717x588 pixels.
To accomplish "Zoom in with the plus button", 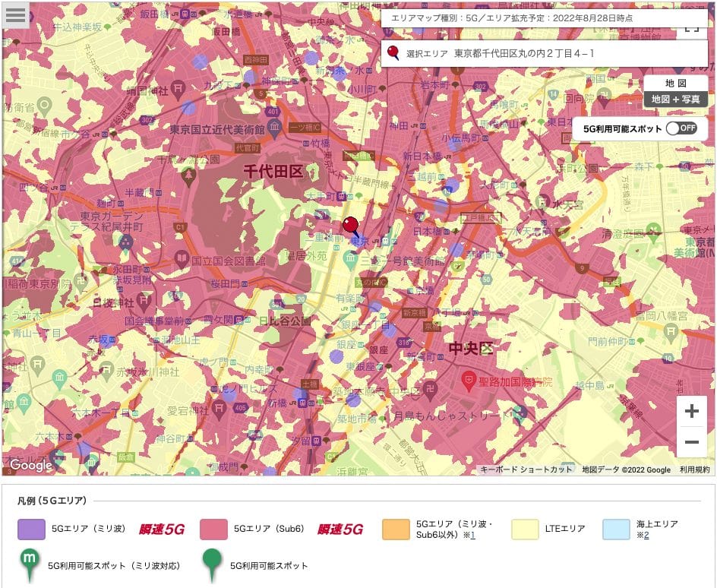I will (x=691, y=412).
